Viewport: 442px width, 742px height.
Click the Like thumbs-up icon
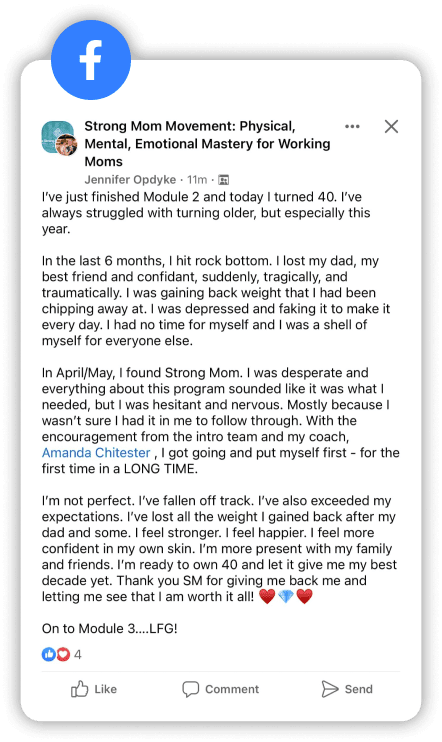coord(80,689)
